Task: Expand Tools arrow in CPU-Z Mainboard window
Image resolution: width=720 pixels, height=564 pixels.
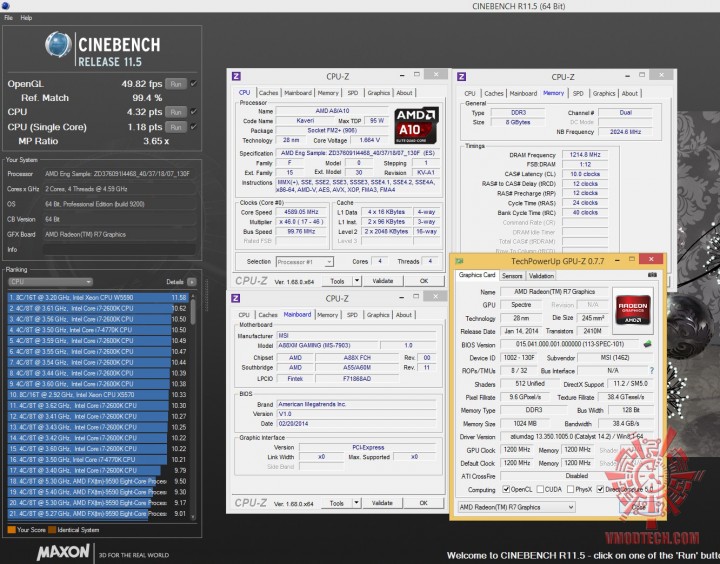Action: pyautogui.click(x=357, y=503)
